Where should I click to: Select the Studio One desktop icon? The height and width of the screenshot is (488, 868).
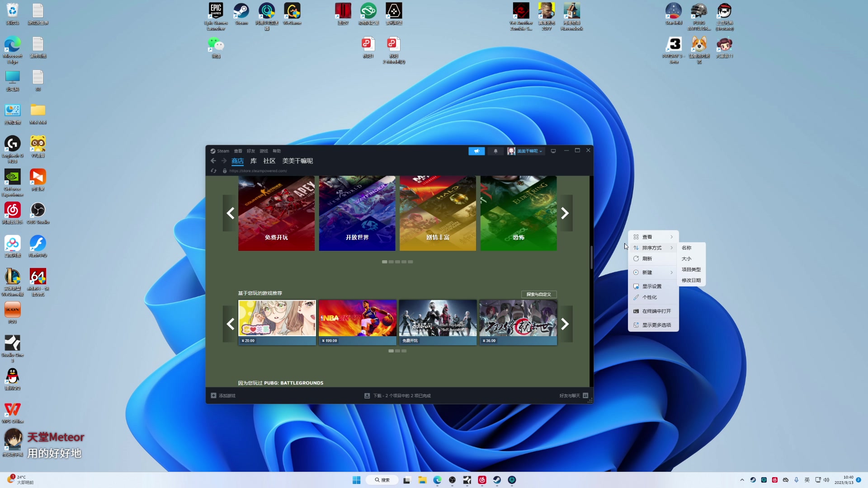[x=13, y=348]
